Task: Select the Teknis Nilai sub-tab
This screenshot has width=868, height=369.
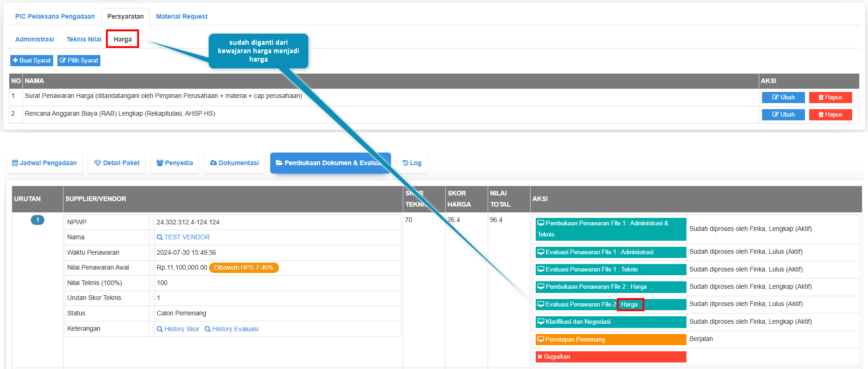Action: (84, 40)
